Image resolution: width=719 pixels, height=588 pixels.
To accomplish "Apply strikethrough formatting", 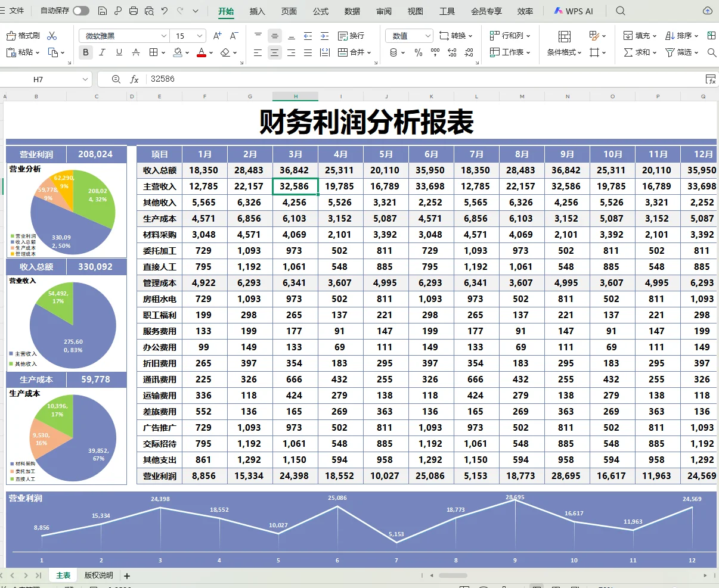I will 136,52.
